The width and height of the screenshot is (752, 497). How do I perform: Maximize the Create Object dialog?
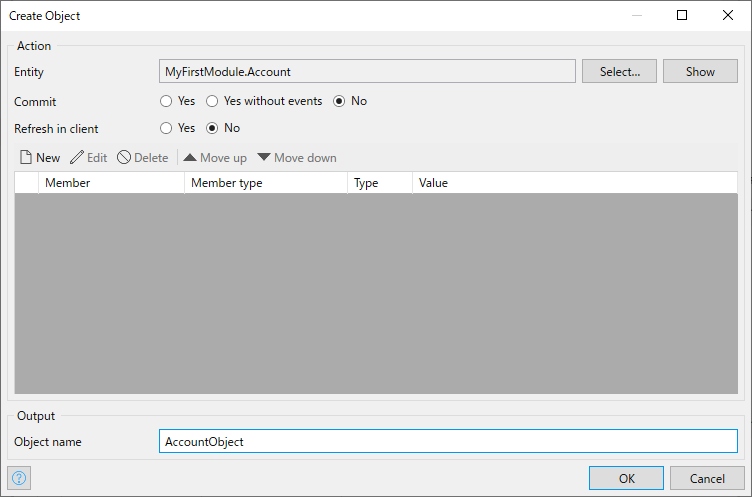pos(682,15)
